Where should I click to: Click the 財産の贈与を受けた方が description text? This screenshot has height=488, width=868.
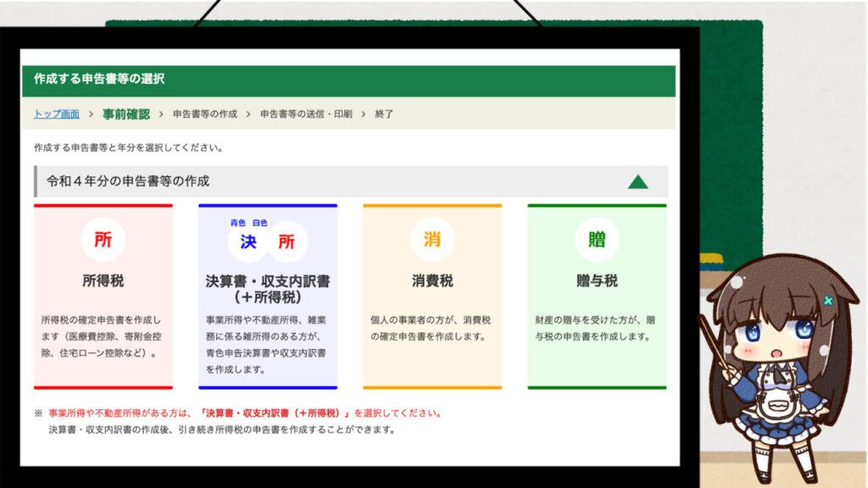tap(595, 328)
